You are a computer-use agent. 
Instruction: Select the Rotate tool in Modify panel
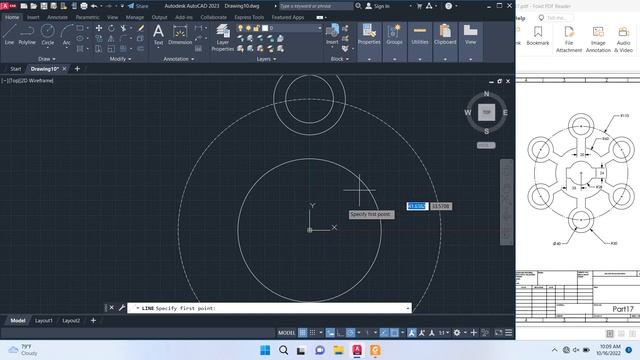coord(111,28)
